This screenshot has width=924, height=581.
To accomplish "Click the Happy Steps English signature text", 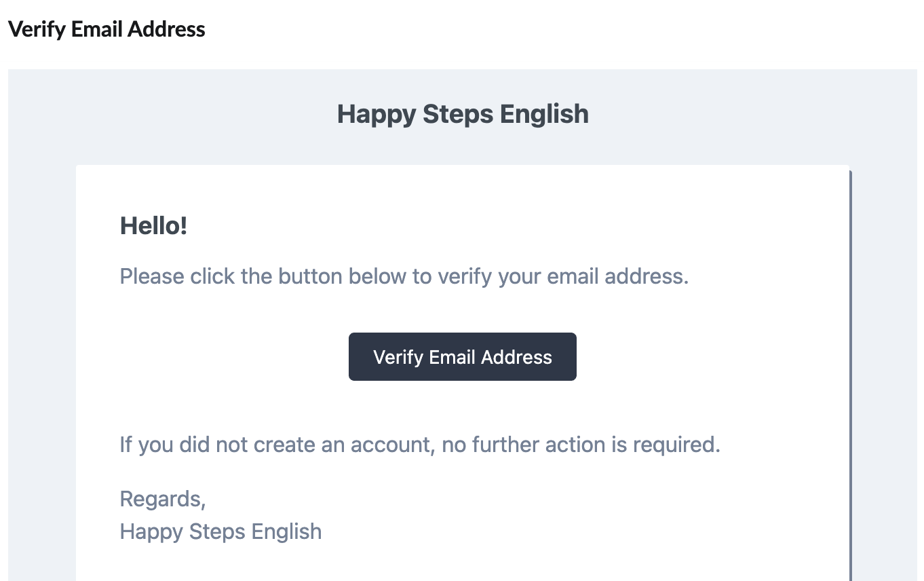I will point(220,531).
